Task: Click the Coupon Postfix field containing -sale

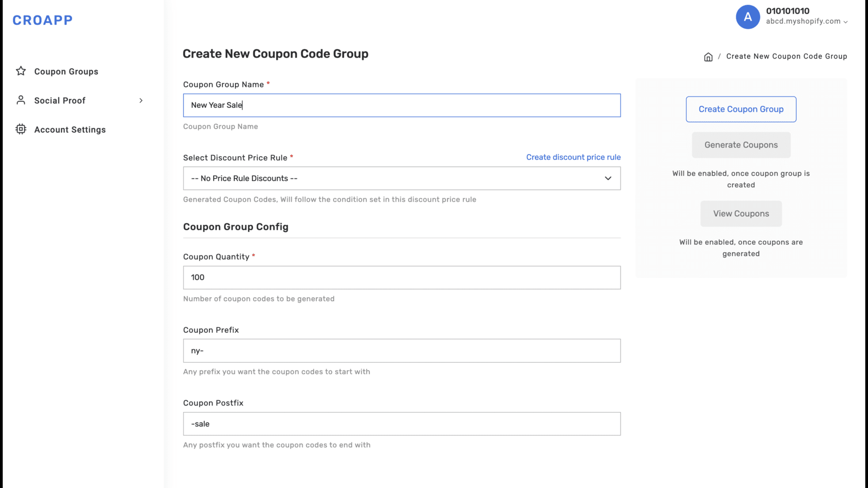Action: pos(401,423)
